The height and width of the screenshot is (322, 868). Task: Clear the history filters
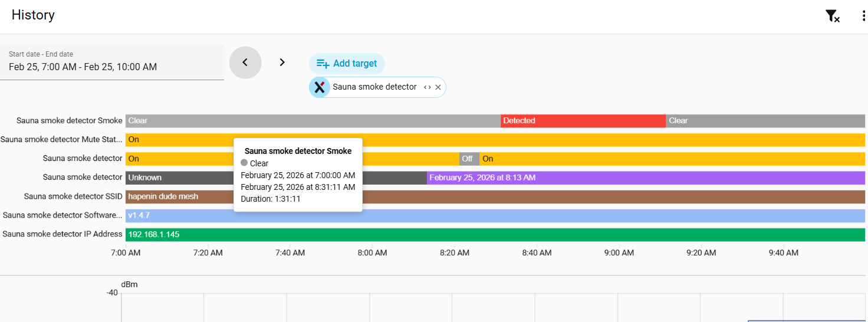[x=832, y=17]
